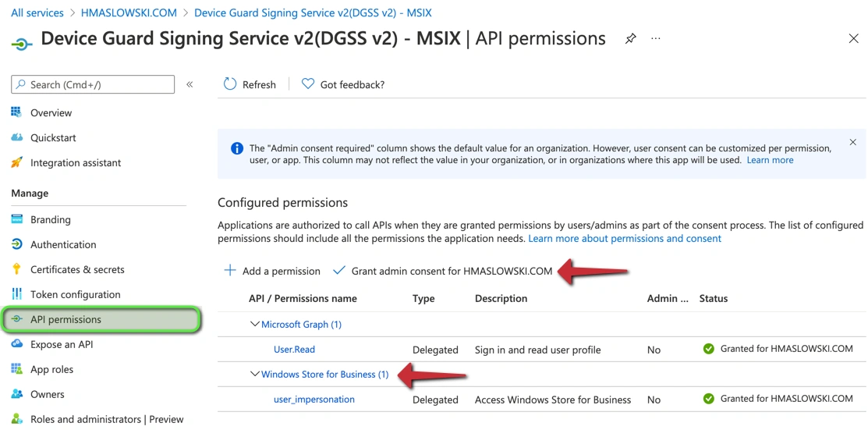This screenshot has height=430, width=868.
Task: Collapse the Microsoft Graph permissions group
Action: point(254,324)
